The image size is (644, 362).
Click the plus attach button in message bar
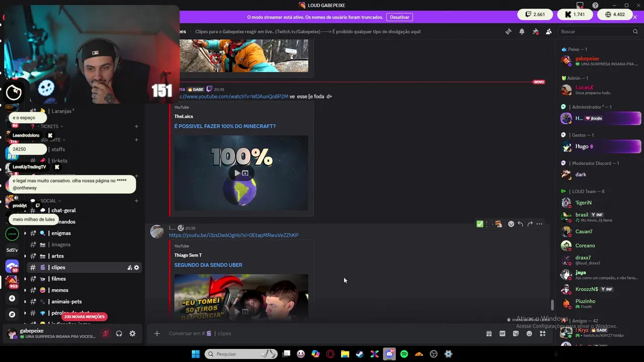[x=157, y=333]
